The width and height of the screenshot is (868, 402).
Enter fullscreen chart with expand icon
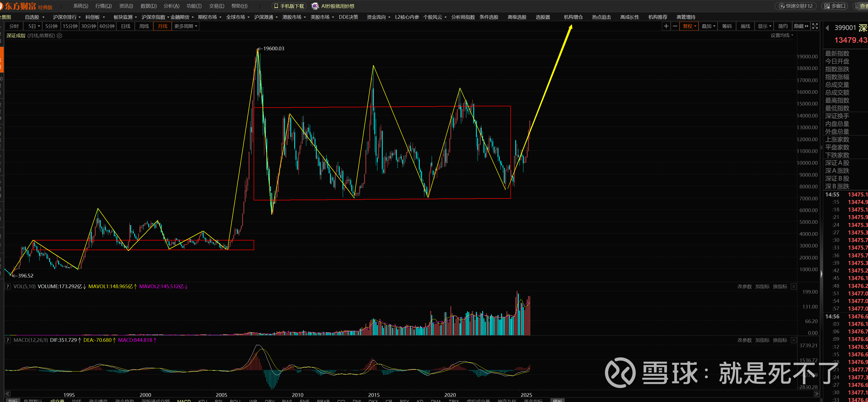(815, 26)
